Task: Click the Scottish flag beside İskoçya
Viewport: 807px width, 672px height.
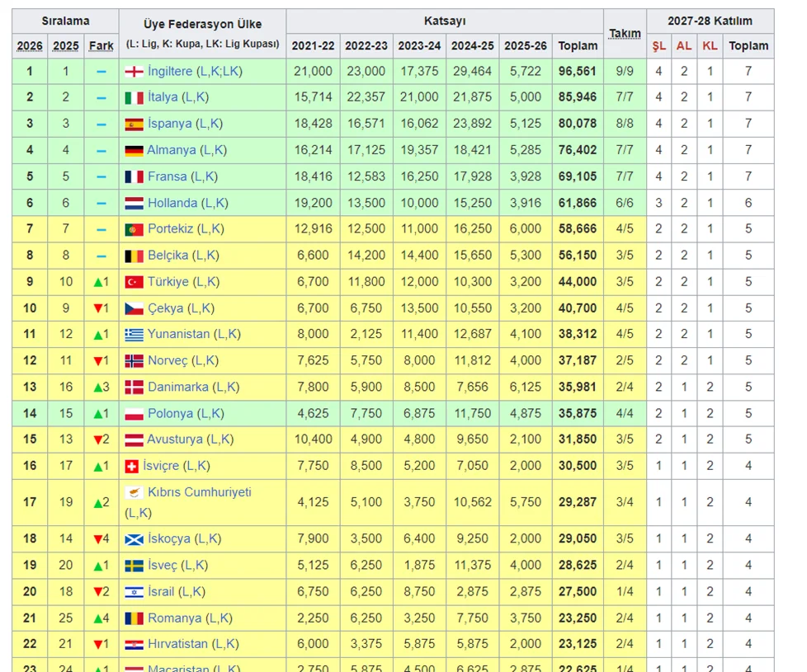Action: 134,539
